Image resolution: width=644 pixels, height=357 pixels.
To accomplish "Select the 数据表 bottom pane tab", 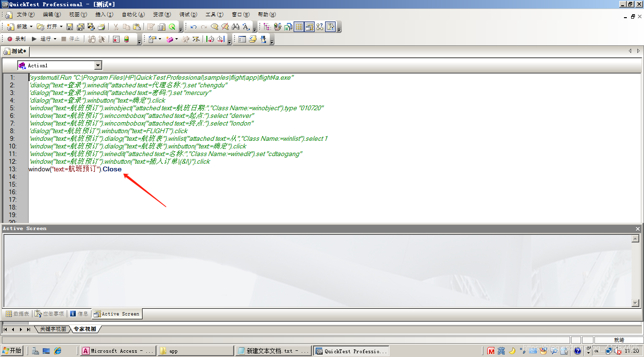I will [17, 314].
